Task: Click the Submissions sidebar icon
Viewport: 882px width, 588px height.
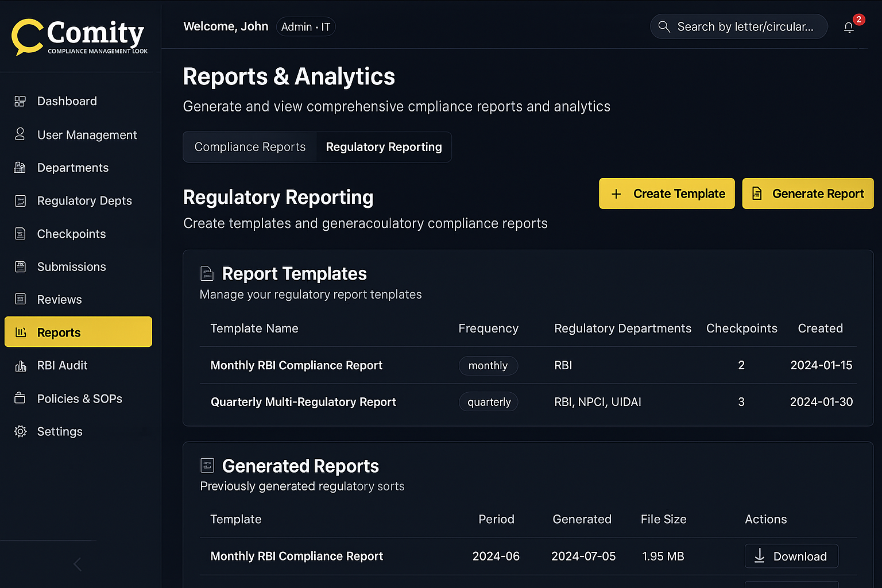Action: click(x=20, y=266)
